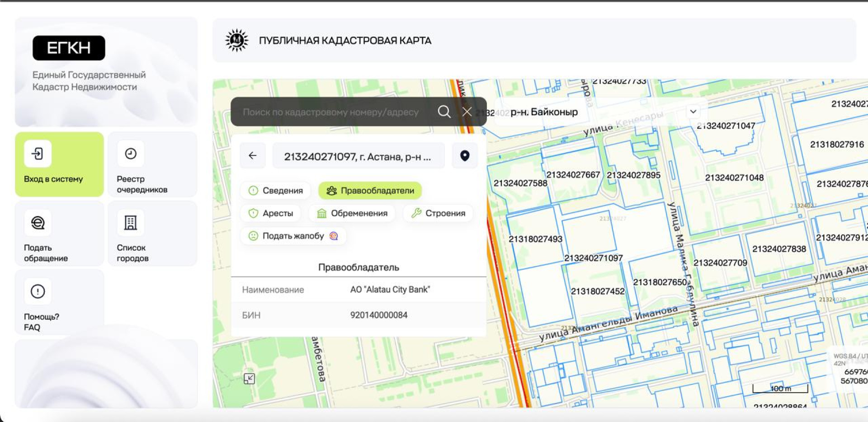
Task: Click the Вход в систему sidebar icon
Action: [38, 154]
